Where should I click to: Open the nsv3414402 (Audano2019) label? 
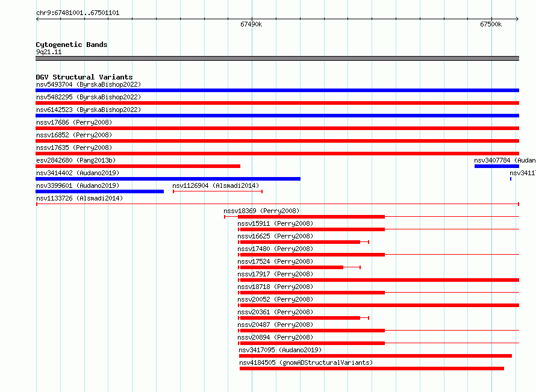(x=78, y=173)
